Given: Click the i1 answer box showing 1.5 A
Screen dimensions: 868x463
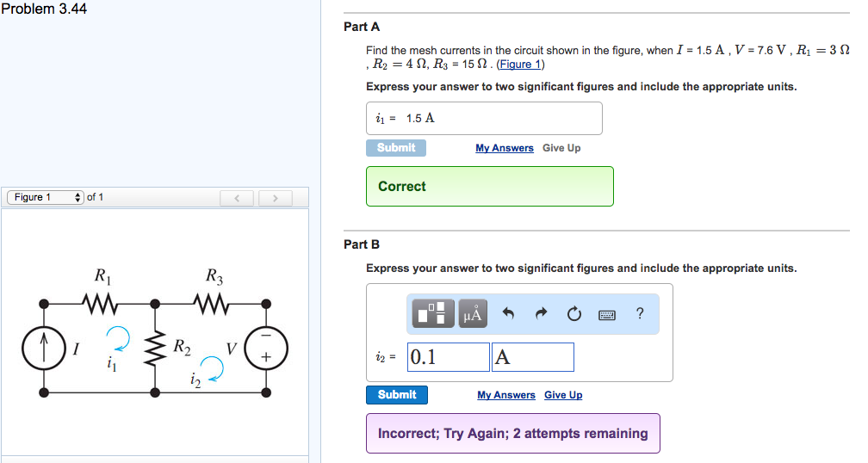Looking at the screenshot, I should coord(484,119).
